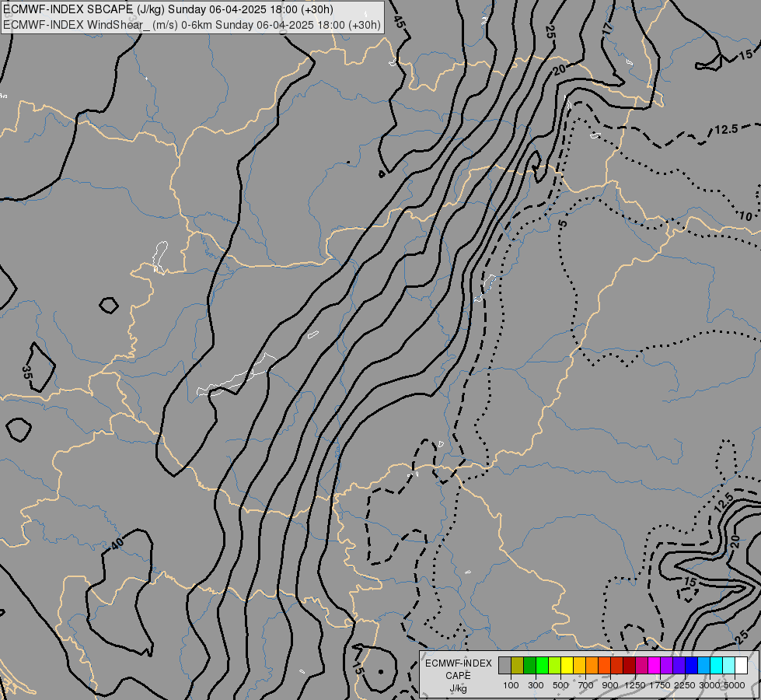Click the 40 contour label
The image size is (761, 700).
click(x=117, y=544)
